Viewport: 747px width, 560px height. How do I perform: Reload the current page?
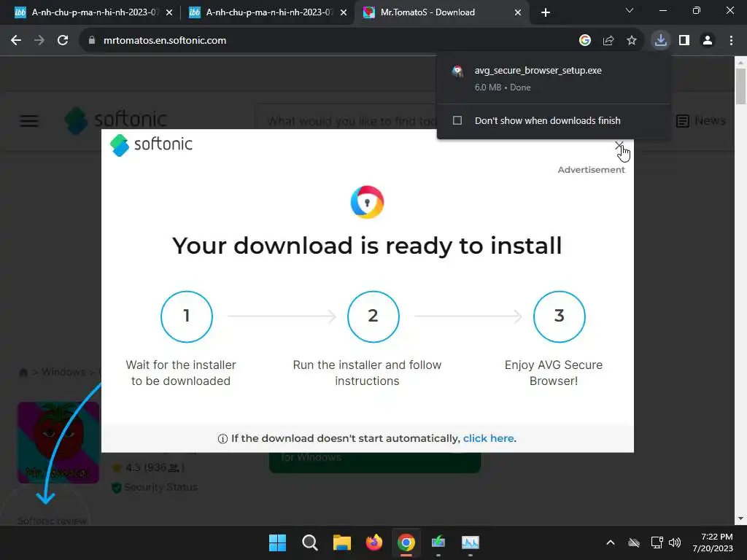point(63,41)
